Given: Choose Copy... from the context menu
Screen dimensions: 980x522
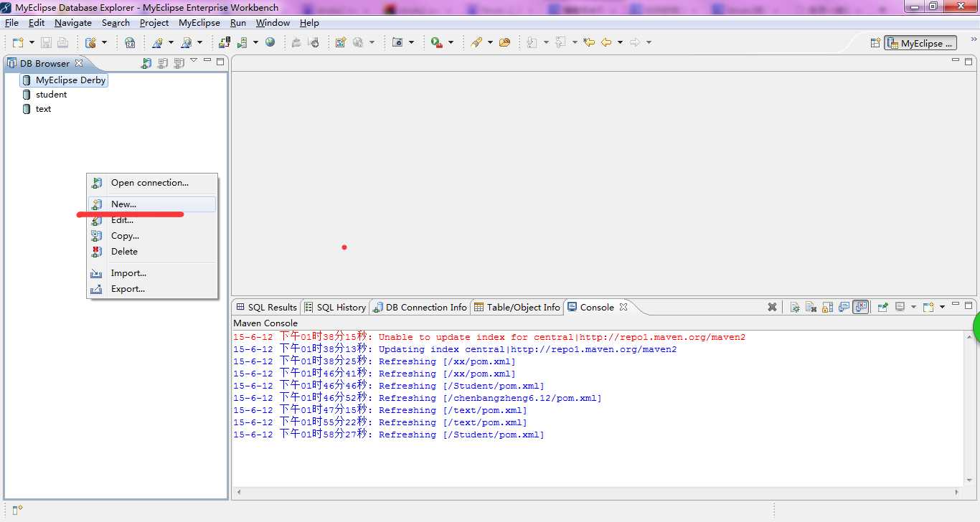Looking at the screenshot, I should pos(152,236).
